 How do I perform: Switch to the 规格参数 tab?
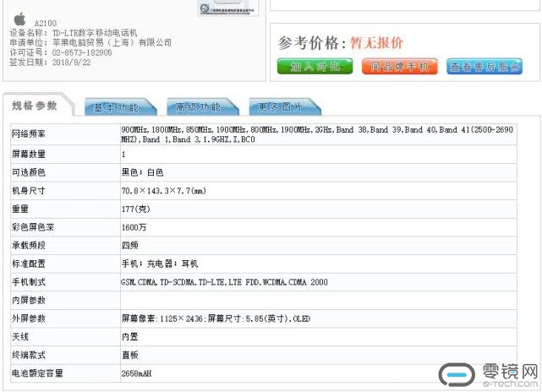[36, 106]
